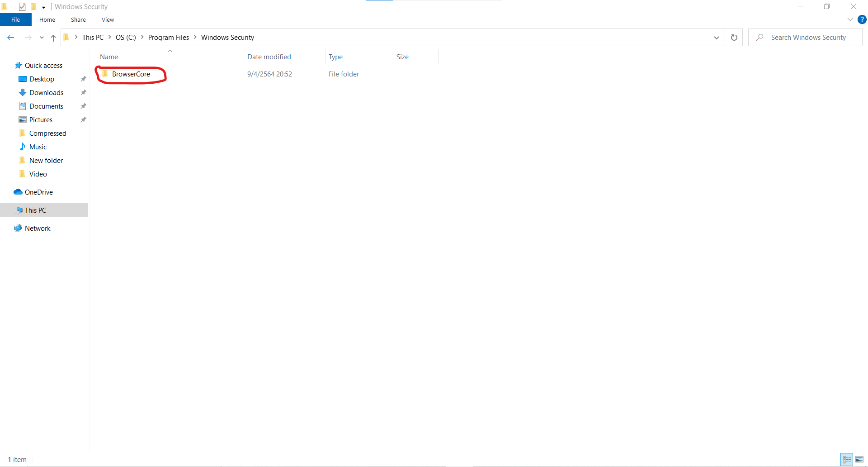Screen dimensions: 868x467
Task: Click the BrowserCore folder icon
Action: point(105,74)
